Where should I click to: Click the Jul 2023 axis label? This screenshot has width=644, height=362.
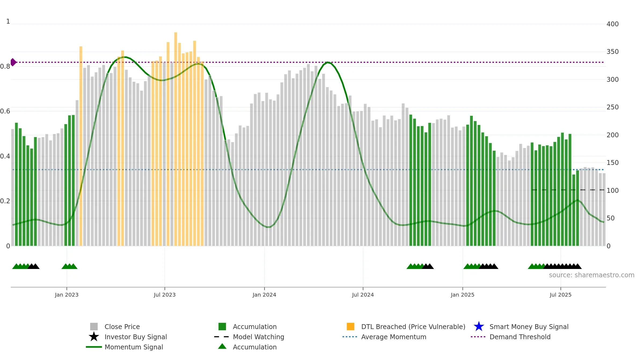point(164,295)
